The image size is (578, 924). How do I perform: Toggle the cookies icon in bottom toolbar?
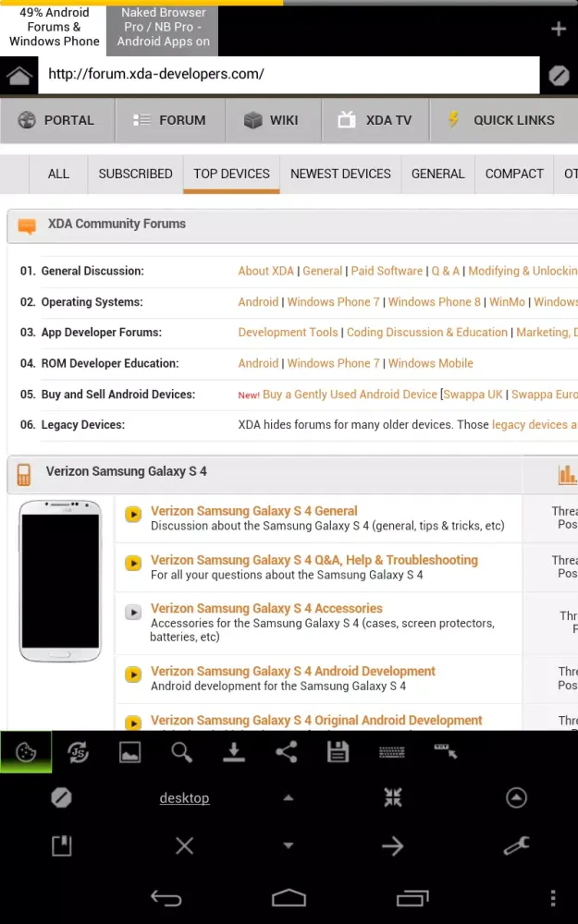click(26, 752)
